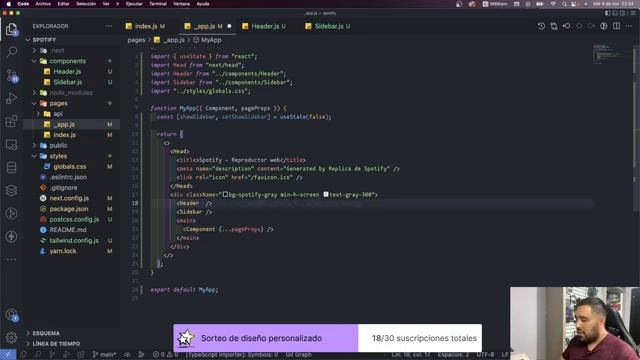This screenshot has width=640, height=360.
Task: Toggle bottom panel layout icon in title bar
Action: click(x=615, y=13)
